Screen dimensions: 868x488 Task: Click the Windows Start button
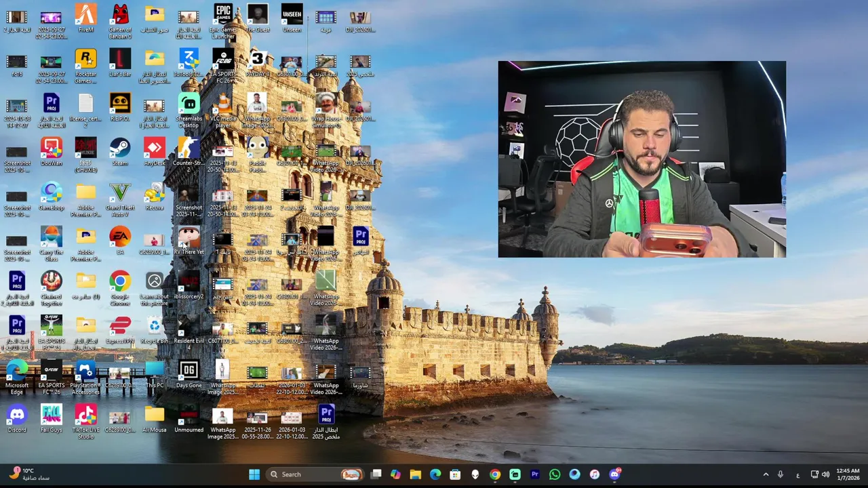254,474
